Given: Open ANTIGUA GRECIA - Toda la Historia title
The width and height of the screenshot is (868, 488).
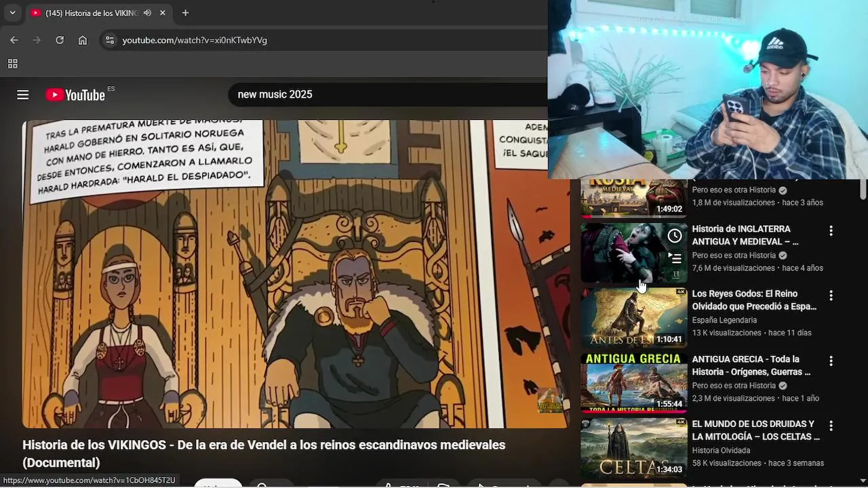Looking at the screenshot, I should 751,365.
